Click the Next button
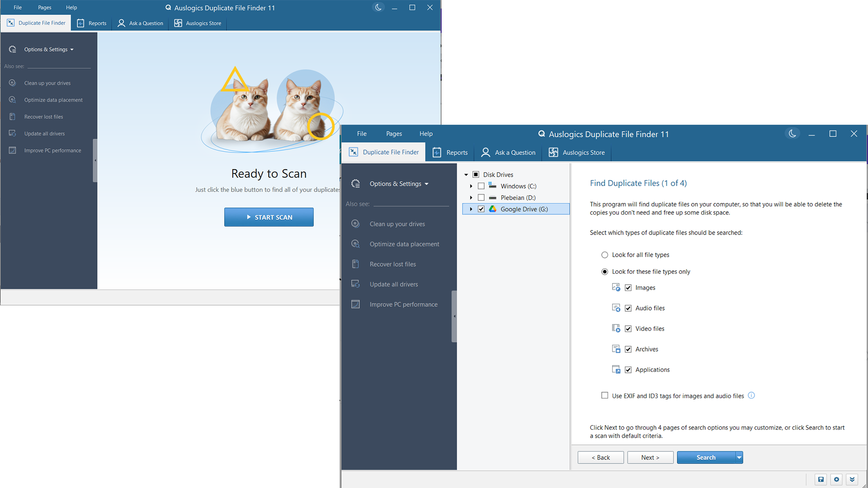Image resolution: width=868 pixels, height=488 pixels. pyautogui.click(x=650, y=457)
